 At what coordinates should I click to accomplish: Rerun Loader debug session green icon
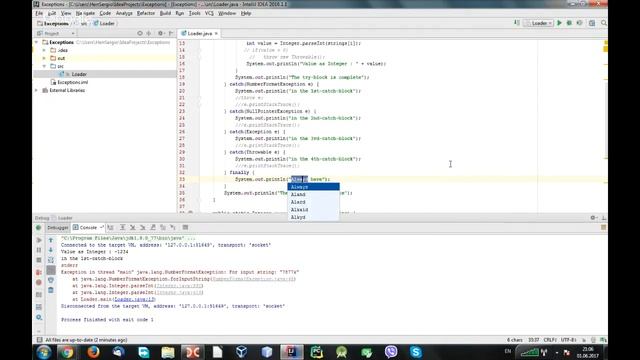pyautogui.click(x=39, y=228)
